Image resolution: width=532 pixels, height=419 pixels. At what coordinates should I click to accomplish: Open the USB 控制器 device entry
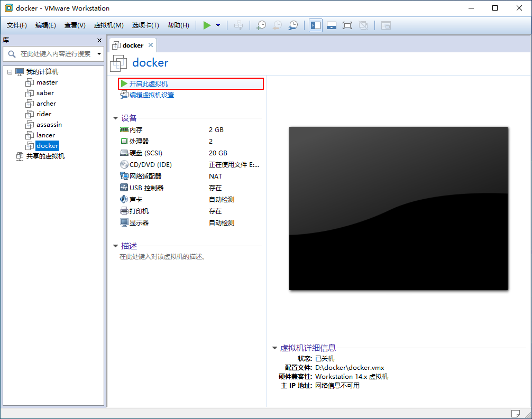144,188
